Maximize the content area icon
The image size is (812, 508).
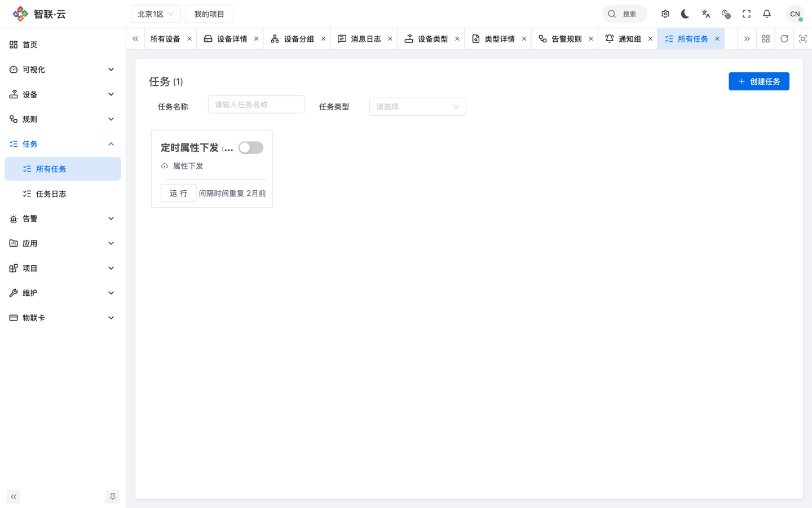[803, 39]
